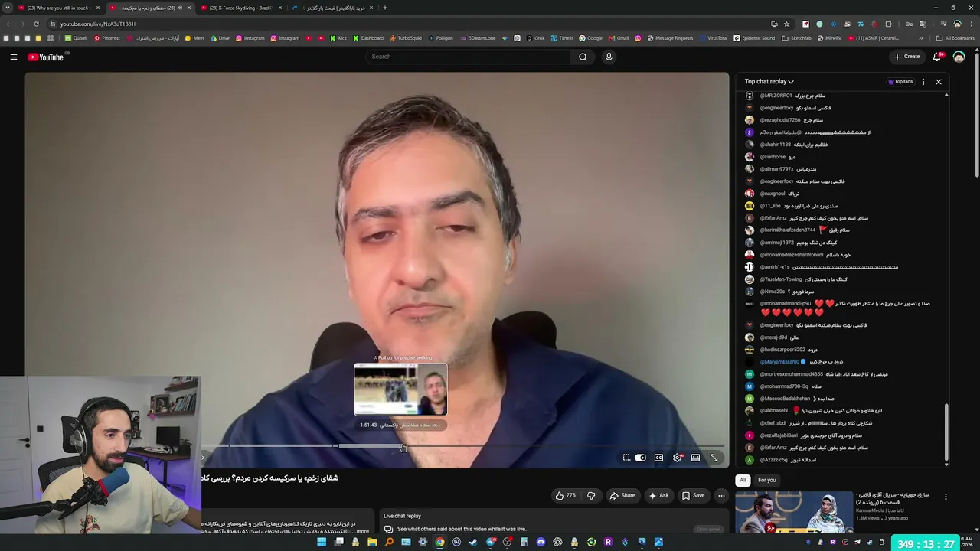Open the VirusTotal bookmark
The image size is (980, 551).
tap(713, 38)
